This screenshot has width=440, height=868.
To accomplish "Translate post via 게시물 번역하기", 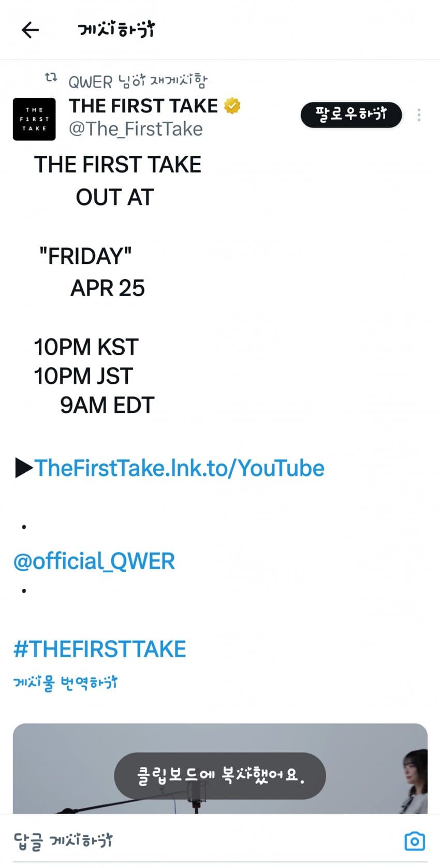I will pyautogui.click(x=65, y=683).
